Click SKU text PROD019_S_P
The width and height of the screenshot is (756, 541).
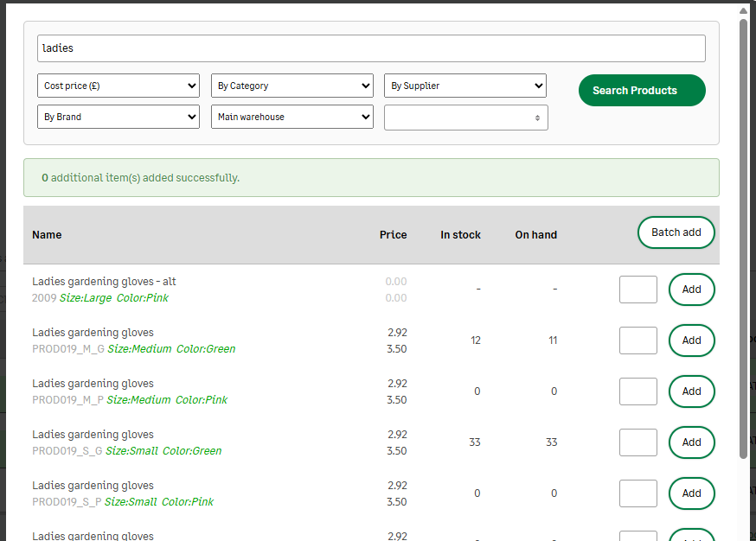(x=67, y=502)
